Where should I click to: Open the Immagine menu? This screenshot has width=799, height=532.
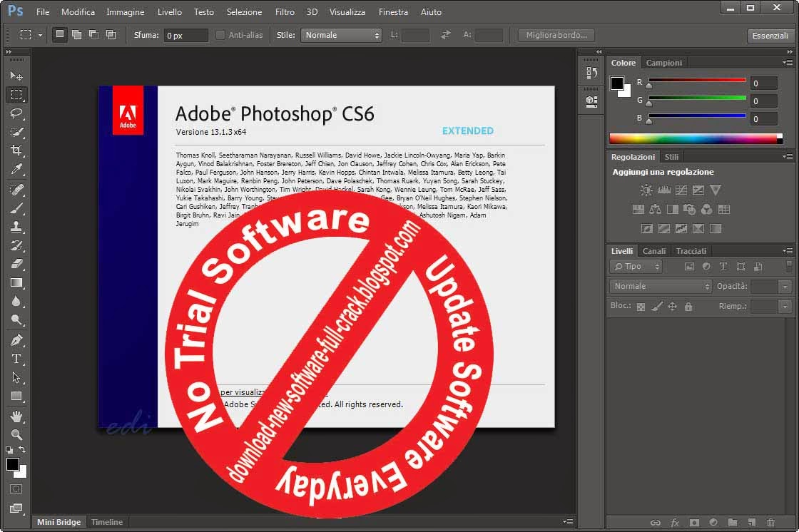(126, 11)
